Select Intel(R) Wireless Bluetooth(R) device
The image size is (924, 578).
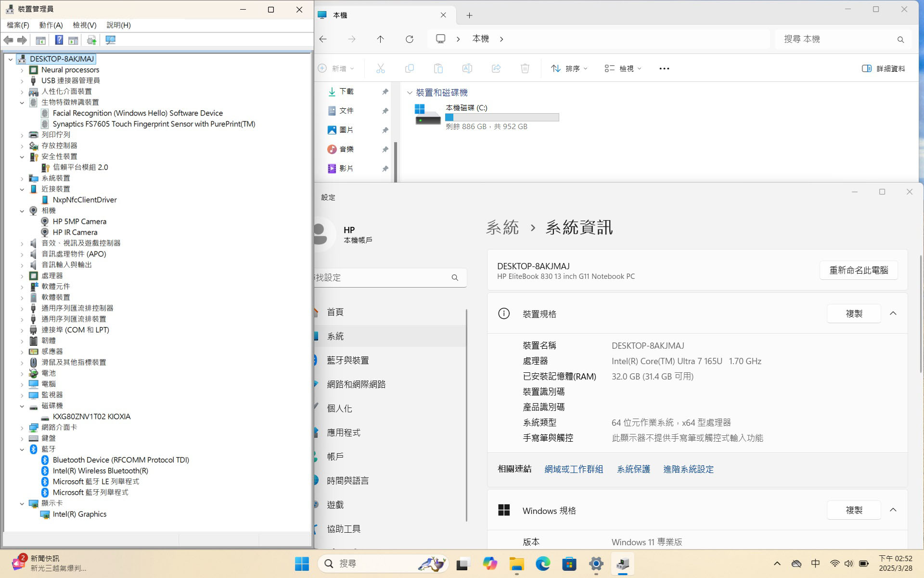(x=100, y=471)
